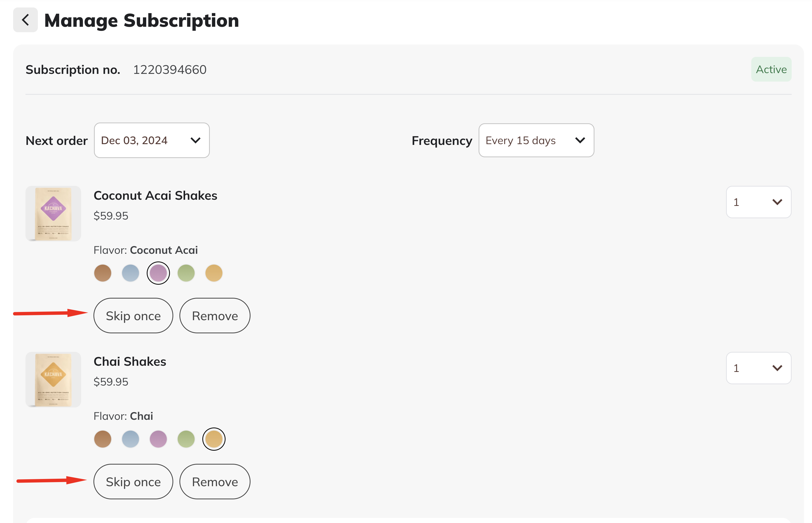
Task: Open the Next order date dropdown
Action: 151,140
